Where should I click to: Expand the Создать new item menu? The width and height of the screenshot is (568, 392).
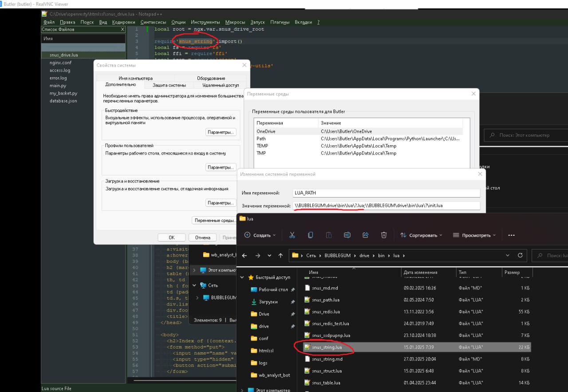tap(260, 235)
